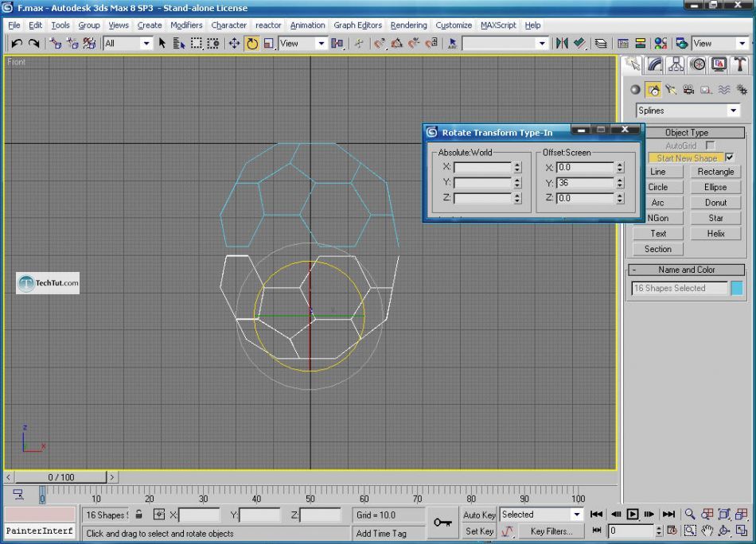Image resolution: width=756 pixels, height=544 pixels.
Task: Open the Material Editor icon
Action: (660, 44)
